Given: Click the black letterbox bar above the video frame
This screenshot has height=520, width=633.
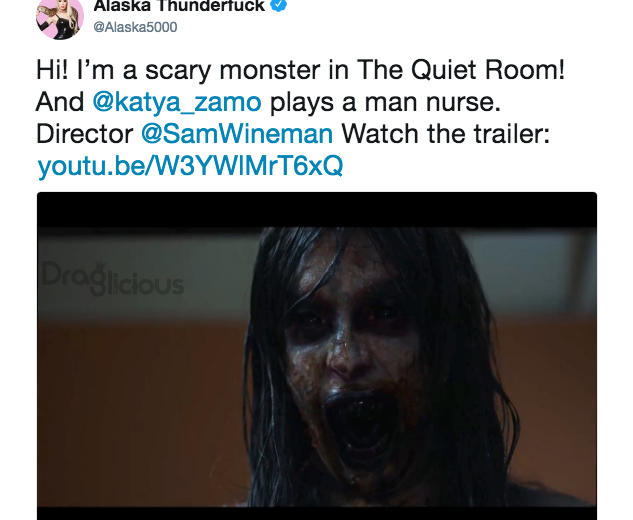Looking at the screenshot, I should pyautogui.click(x=317, y=210).
